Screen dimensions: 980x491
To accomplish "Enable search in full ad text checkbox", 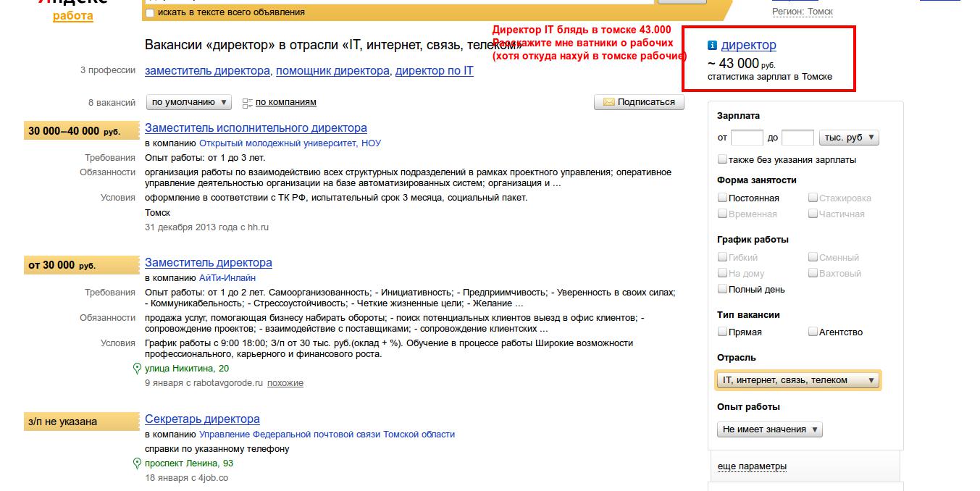I will click(x=150, y=12).
